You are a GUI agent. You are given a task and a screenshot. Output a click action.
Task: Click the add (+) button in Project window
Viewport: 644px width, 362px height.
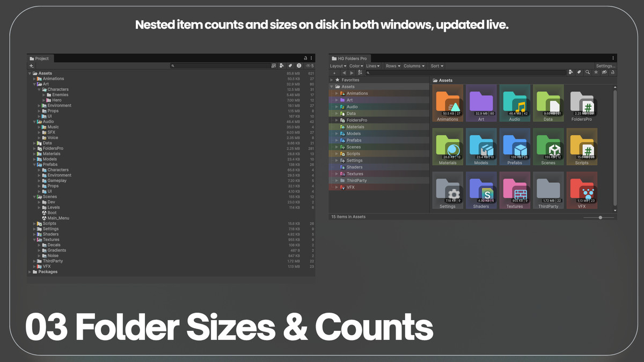click(x=31, y=66)
